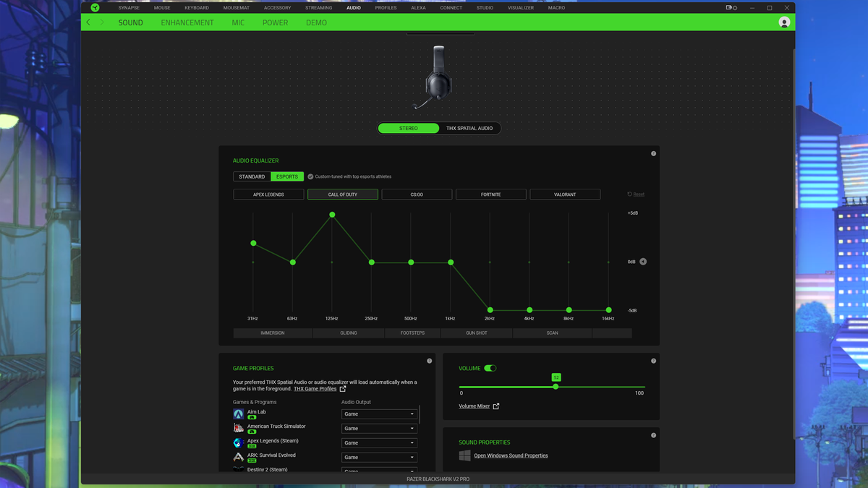The image size is (868, 488).
Task: Select the Standard equalizer type
Action: click(x=252, y=176)
